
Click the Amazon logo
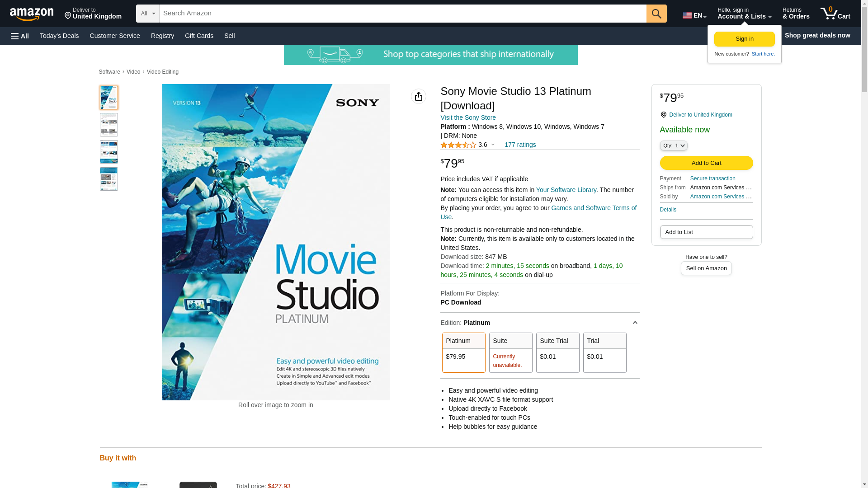32,14
